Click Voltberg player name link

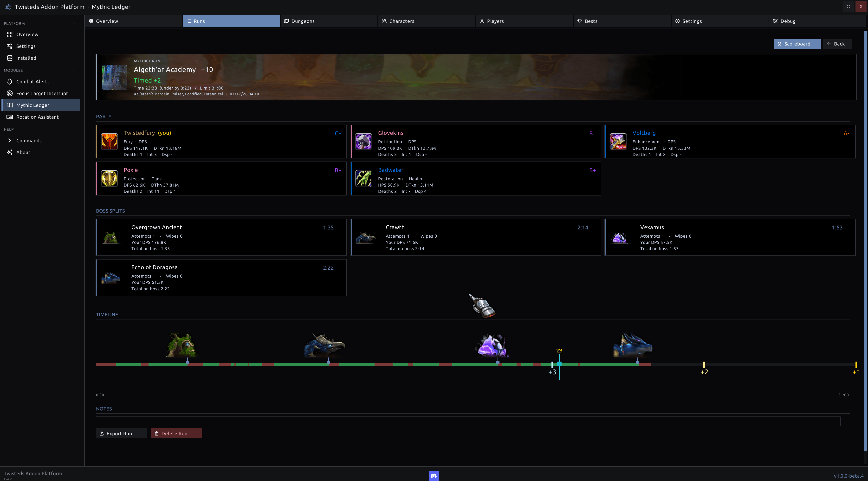pos(644,133)
